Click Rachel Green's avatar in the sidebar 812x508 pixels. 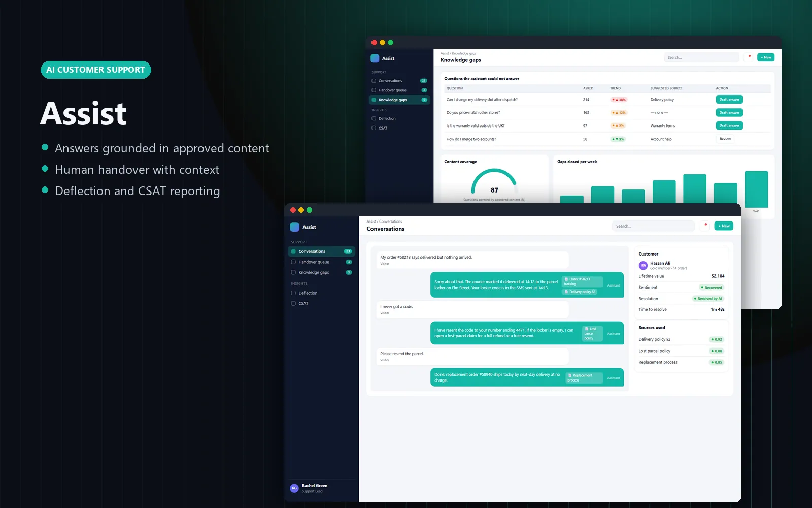coord(294,488)
